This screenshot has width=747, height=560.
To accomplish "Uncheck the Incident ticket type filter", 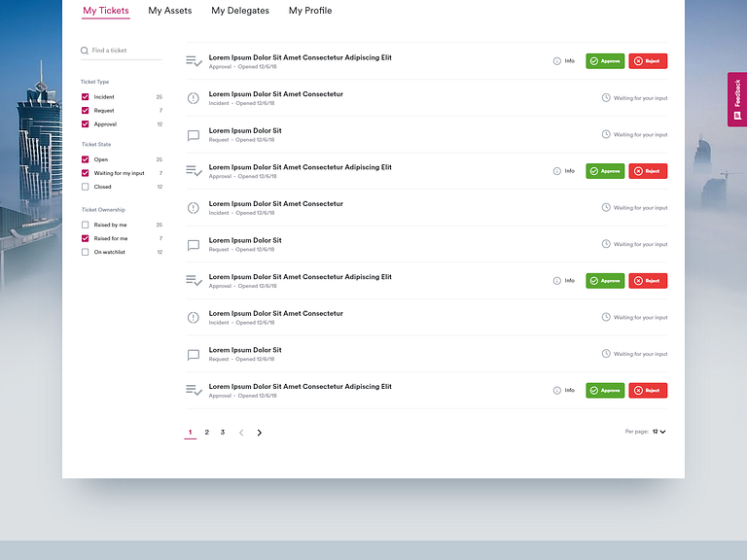I will 86,96.
